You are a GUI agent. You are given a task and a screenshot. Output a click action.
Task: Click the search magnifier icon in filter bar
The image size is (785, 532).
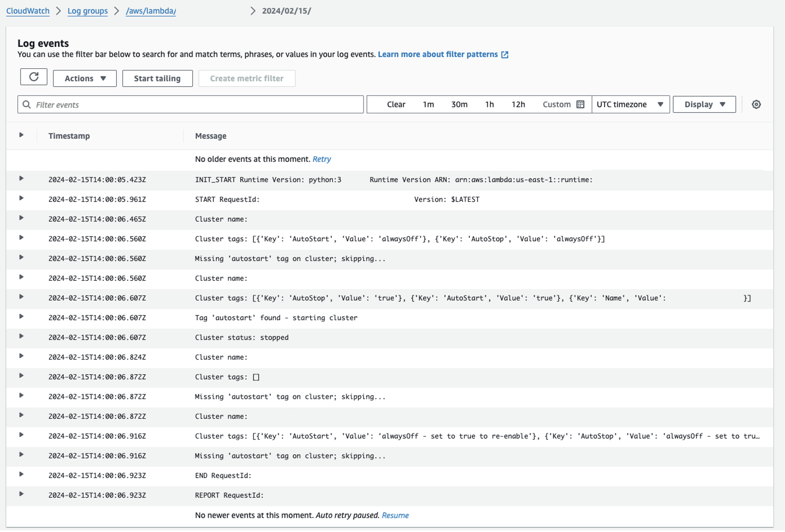click(x=27, y=105)
